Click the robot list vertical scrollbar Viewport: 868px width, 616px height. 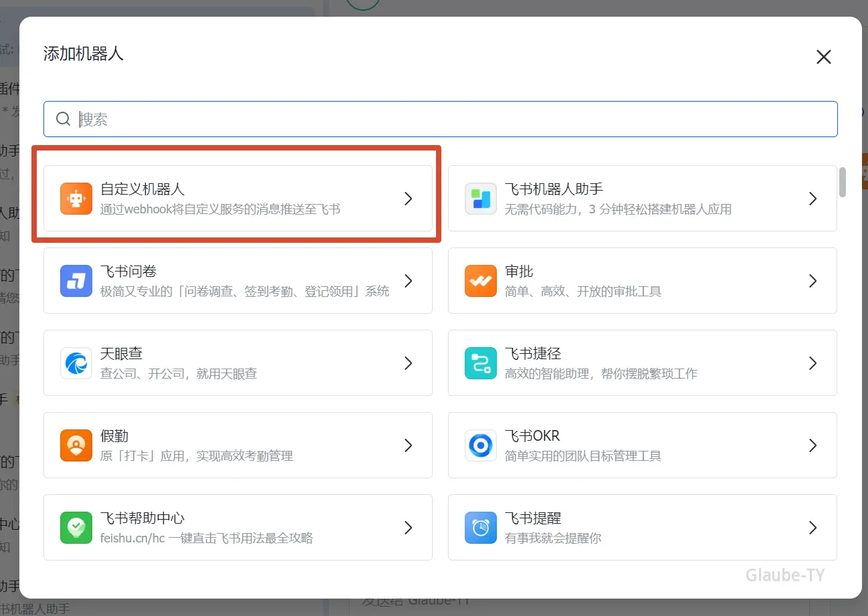[x=843, y=182]
